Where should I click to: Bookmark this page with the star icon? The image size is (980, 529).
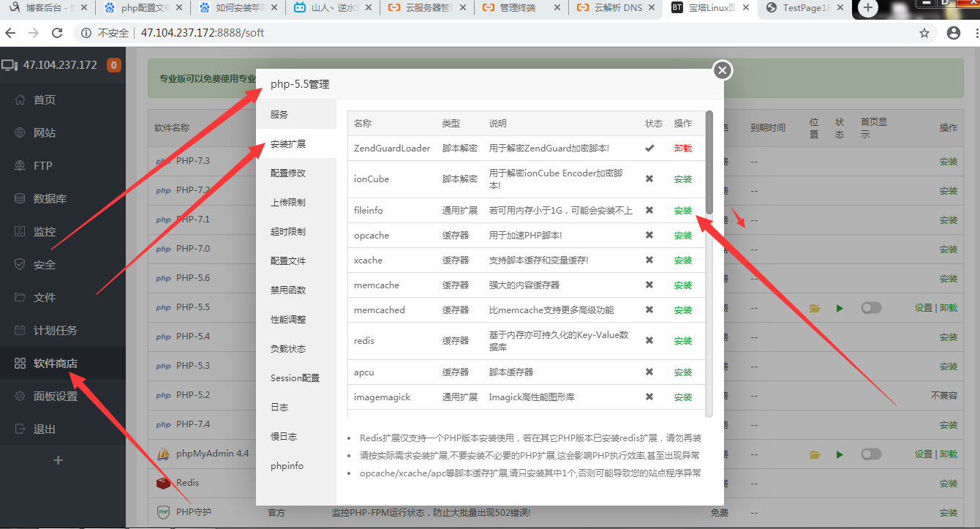coord(924,33)
